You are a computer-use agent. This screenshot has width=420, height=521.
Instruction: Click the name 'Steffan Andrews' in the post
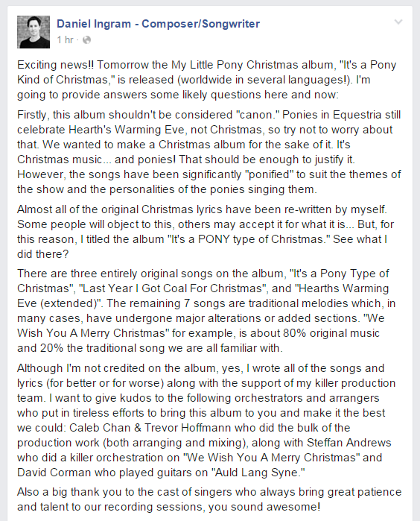(x=349, y=443)
